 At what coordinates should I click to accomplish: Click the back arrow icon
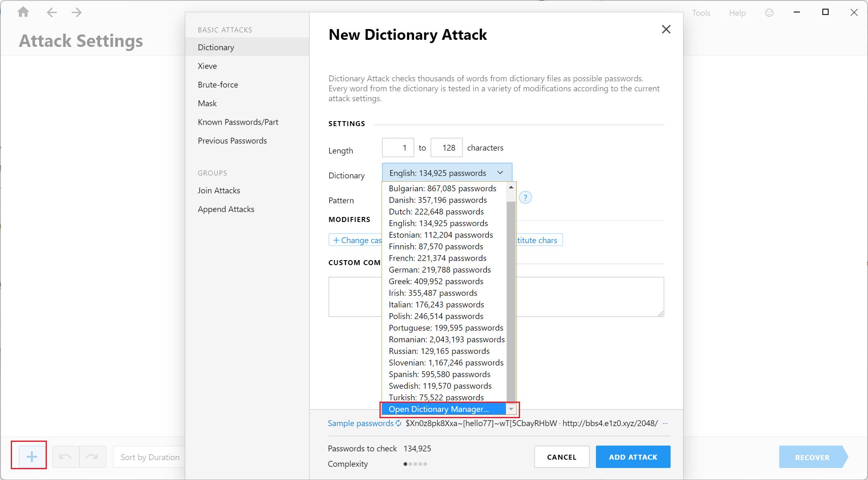click(x=51, y=12)
